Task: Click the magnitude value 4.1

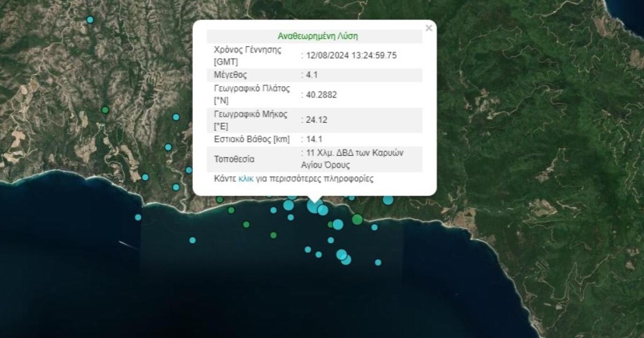Action: (x=312, y=75)
